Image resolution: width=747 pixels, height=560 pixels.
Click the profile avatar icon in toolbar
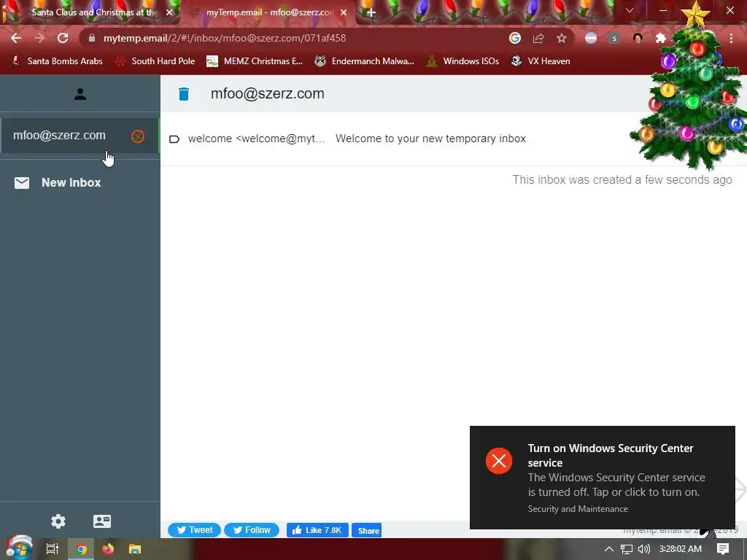pyautogui.click(x=638, y=38)
